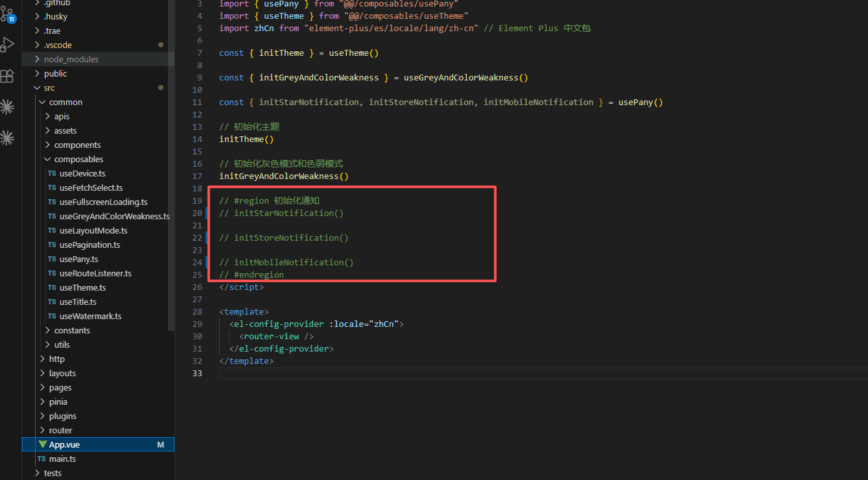The height and width of the screenshot is (480, 868).
Task: Click the <router-view /> tag on line 30
Action: coord(276,336)
